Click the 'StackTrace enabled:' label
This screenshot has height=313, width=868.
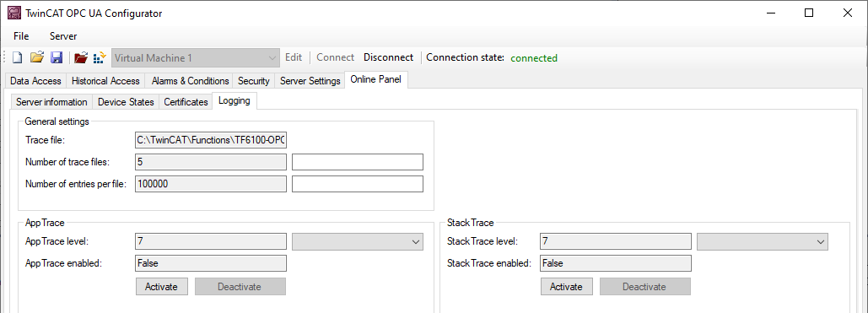[488, 263]
